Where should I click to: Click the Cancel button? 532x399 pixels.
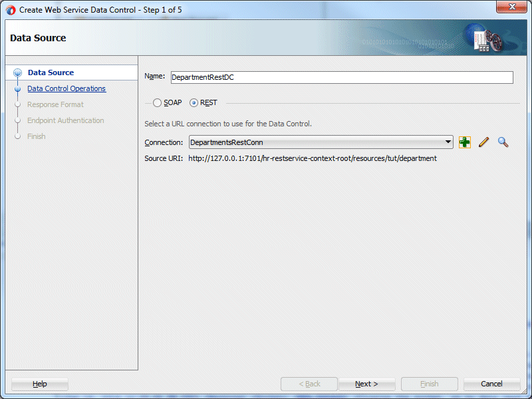click(491, 384)
